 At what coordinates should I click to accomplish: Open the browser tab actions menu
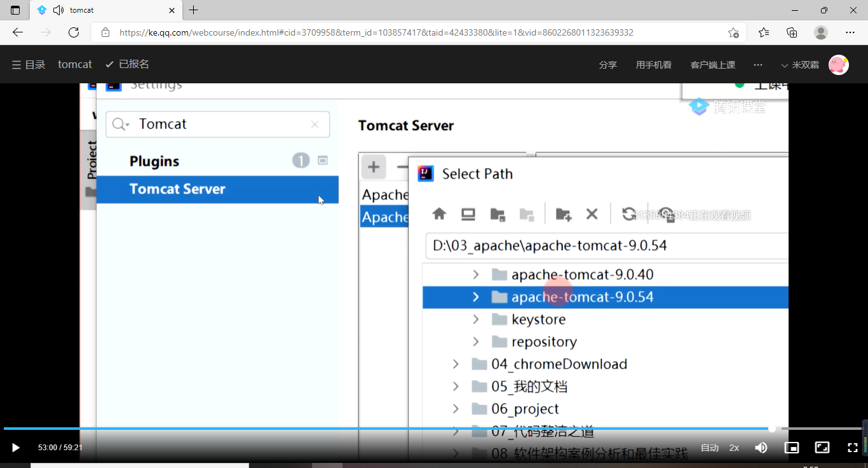point(15,10)
